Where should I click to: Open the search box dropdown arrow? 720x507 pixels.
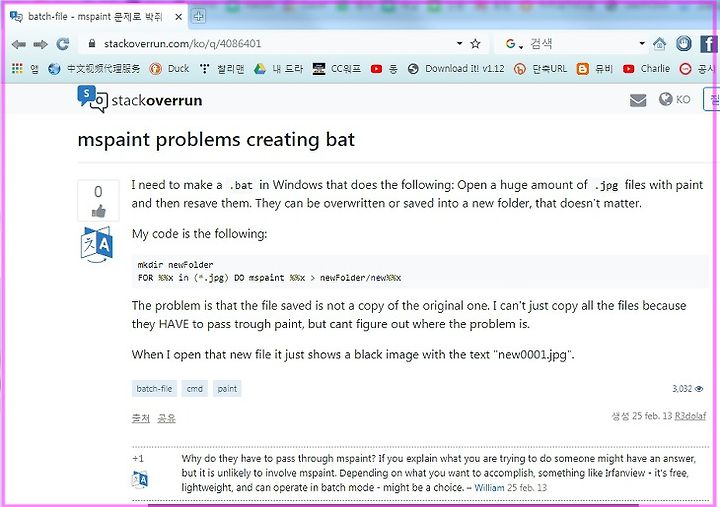[x=642, y=43]
